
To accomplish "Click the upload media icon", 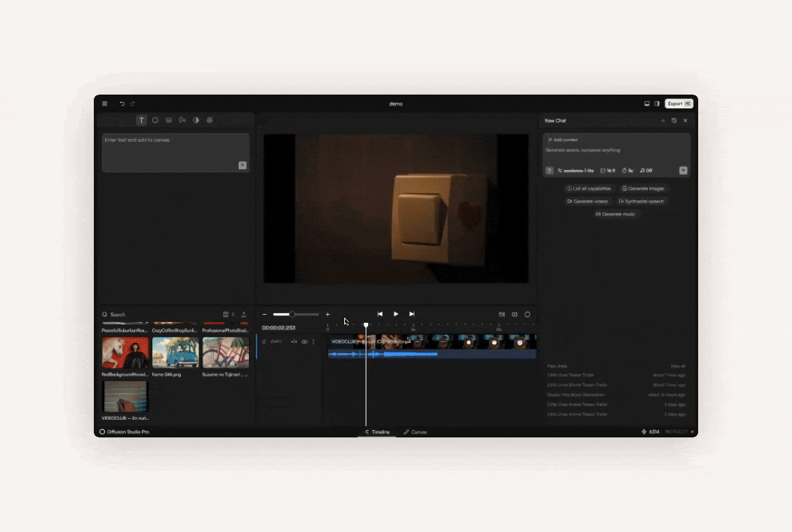I will coord(244,314).
